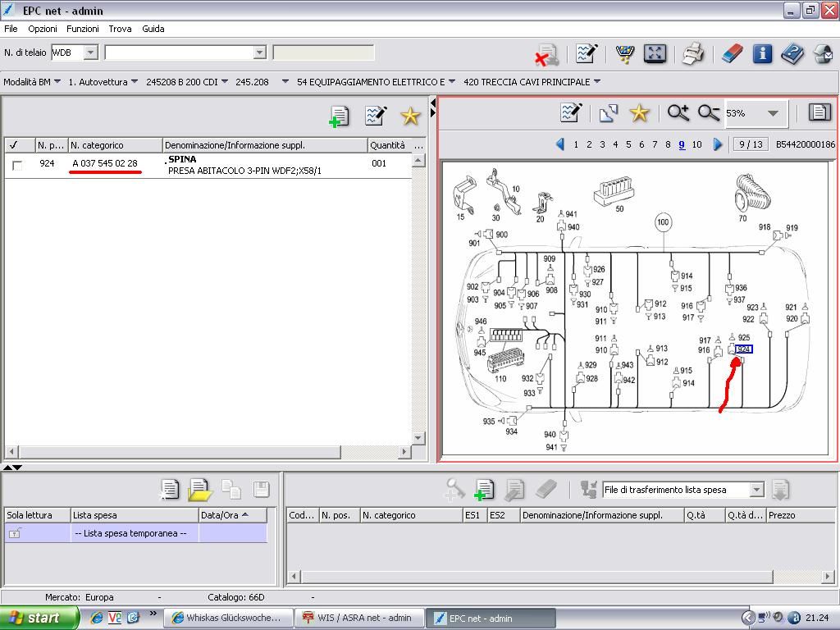Open the Funzioni menu
Viewport: 840px width, 630px height.
[83, 29]
